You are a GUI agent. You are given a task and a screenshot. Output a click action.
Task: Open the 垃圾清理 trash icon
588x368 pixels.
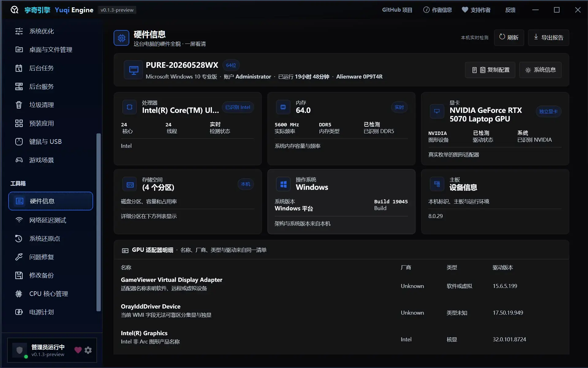coord(19,105)
